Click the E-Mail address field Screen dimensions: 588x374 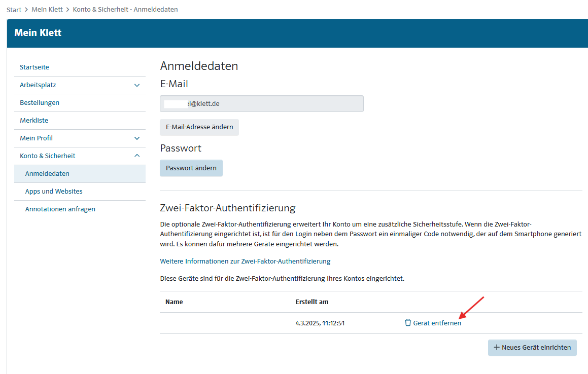[x=262, y=103]
